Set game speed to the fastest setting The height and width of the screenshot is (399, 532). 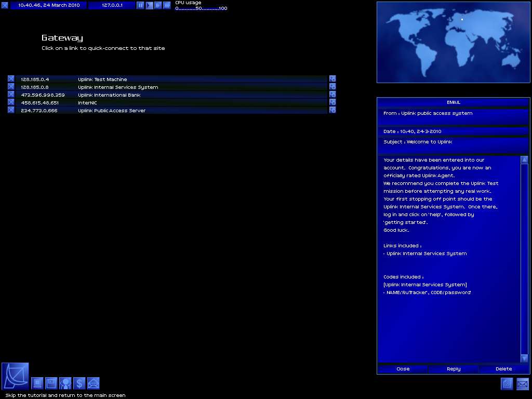point(167,5)
